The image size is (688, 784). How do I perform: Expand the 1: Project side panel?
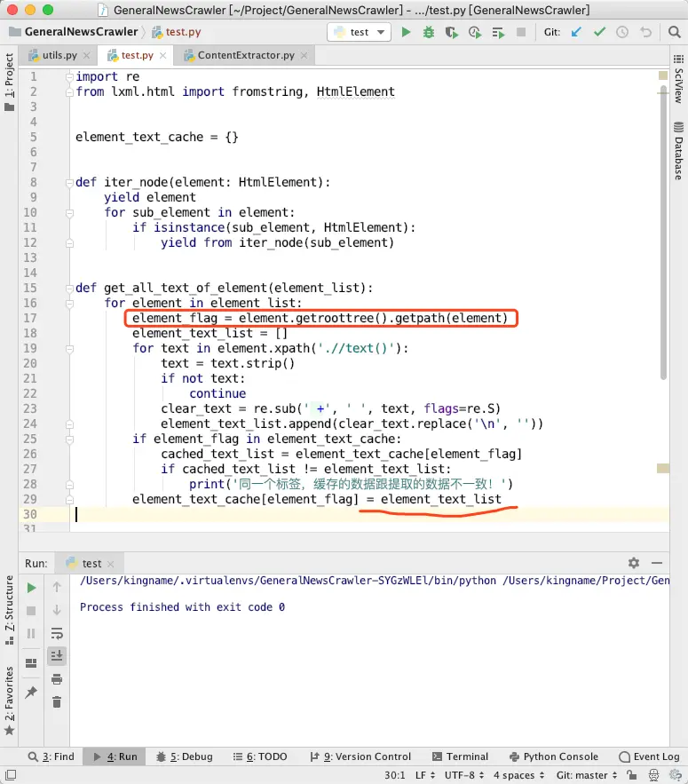(x=9, y=82)
